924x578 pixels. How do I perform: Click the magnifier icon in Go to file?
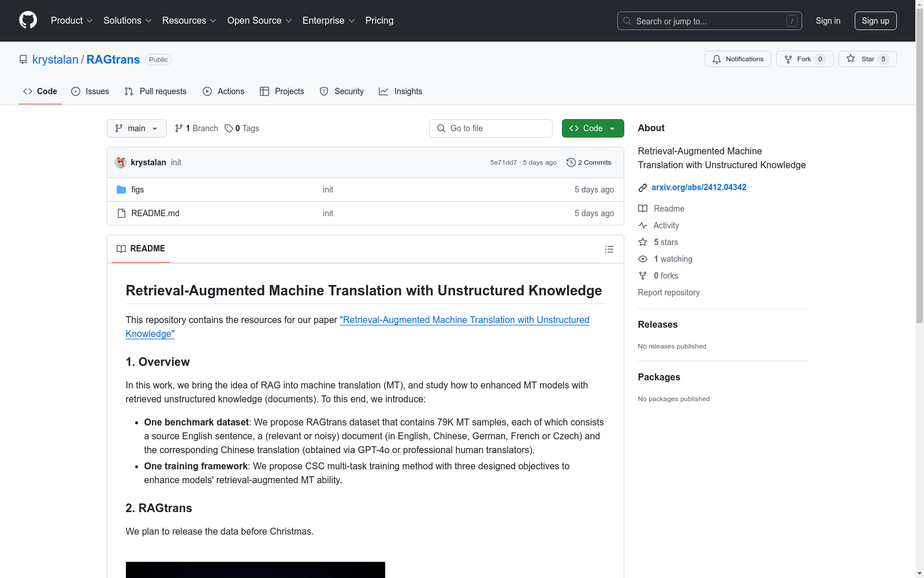pos(441,128)
